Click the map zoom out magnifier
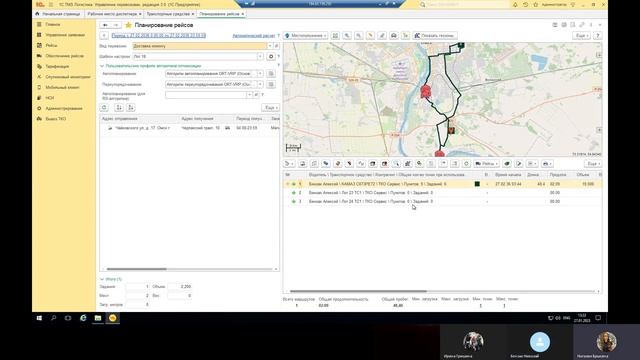 (x=358, y=36)
